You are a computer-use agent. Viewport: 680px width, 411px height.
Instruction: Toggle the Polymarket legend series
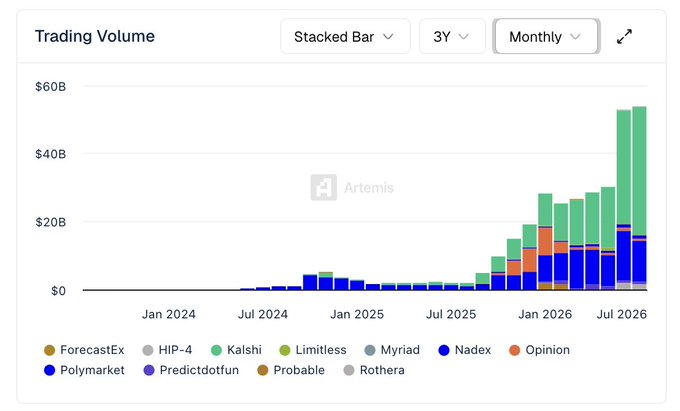[x=84, y=370]
